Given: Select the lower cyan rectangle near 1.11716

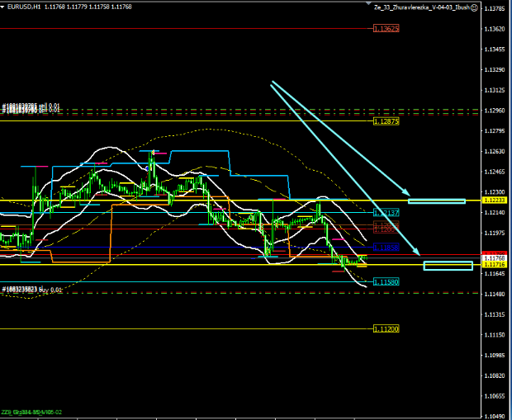Looking at the screenshot, I should 448,266.
